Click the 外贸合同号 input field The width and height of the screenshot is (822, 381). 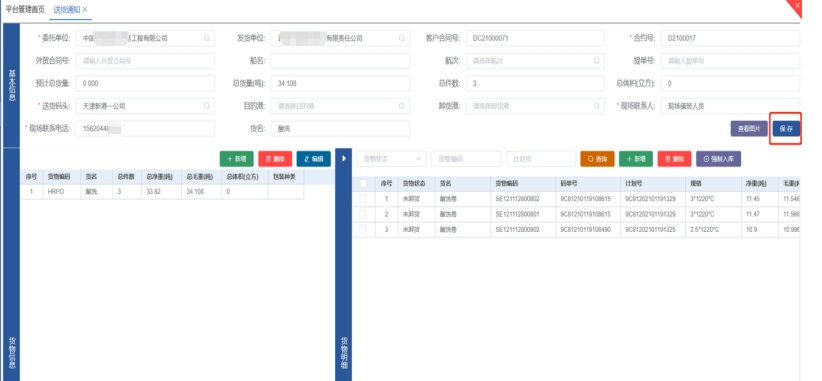tap(145, 61)
